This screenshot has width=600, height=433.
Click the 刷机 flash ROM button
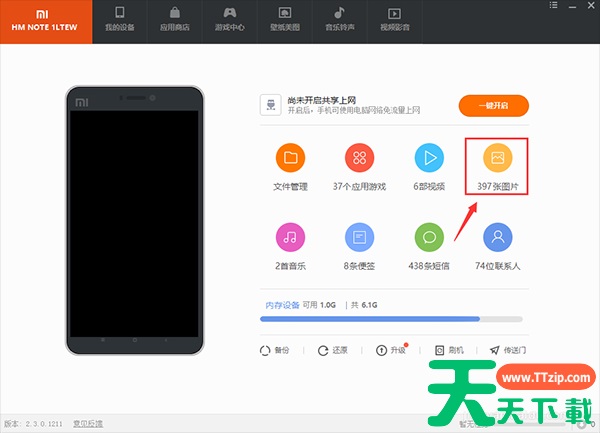tap(449, 350)
